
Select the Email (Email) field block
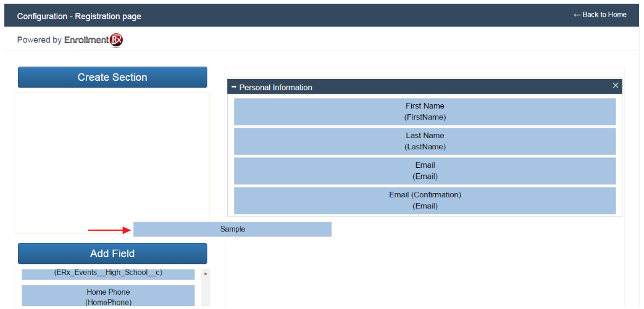[425, 171]
